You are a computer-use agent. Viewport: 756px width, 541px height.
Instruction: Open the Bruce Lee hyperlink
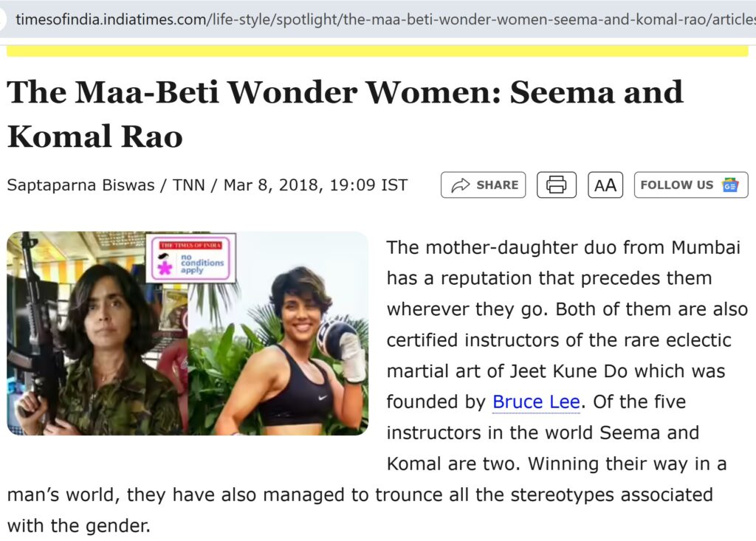(535, 402)
